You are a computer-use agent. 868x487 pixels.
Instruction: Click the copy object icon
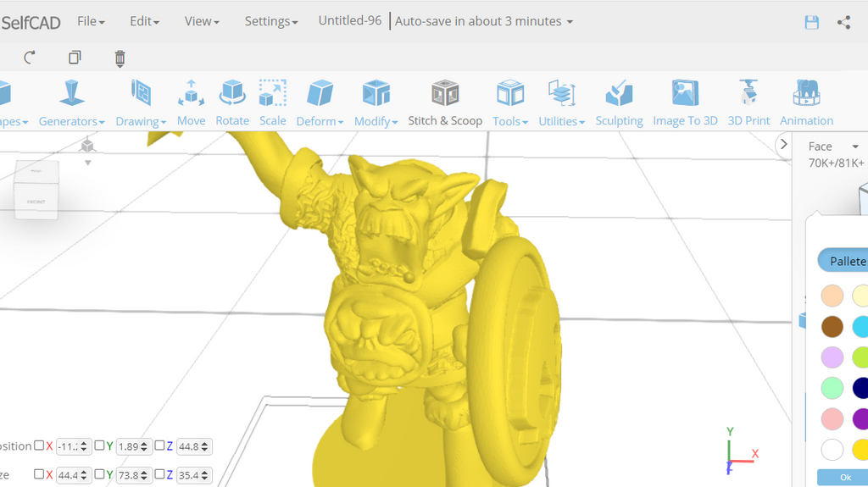[x=75, y=57]
